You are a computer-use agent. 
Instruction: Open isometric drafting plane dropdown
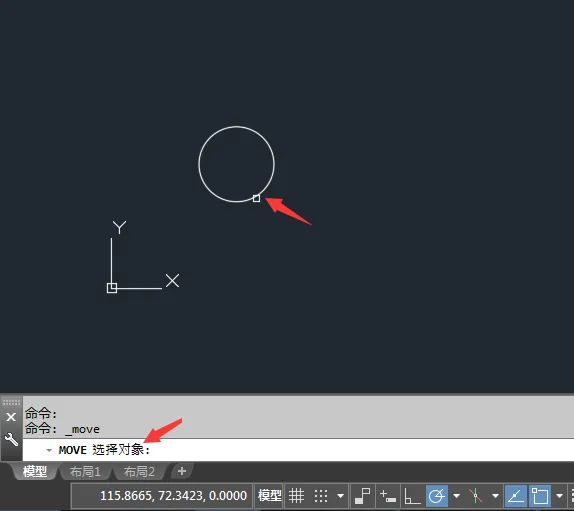495,496
